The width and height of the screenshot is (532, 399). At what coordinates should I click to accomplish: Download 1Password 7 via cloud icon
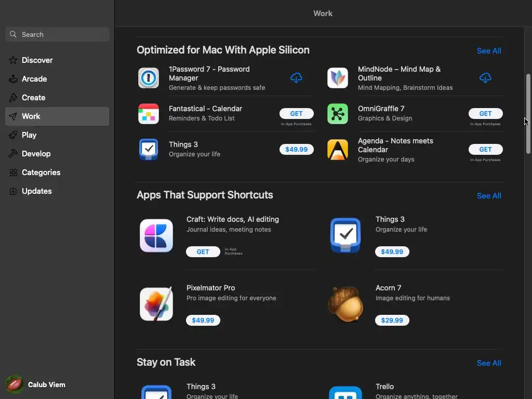[296, 78]
